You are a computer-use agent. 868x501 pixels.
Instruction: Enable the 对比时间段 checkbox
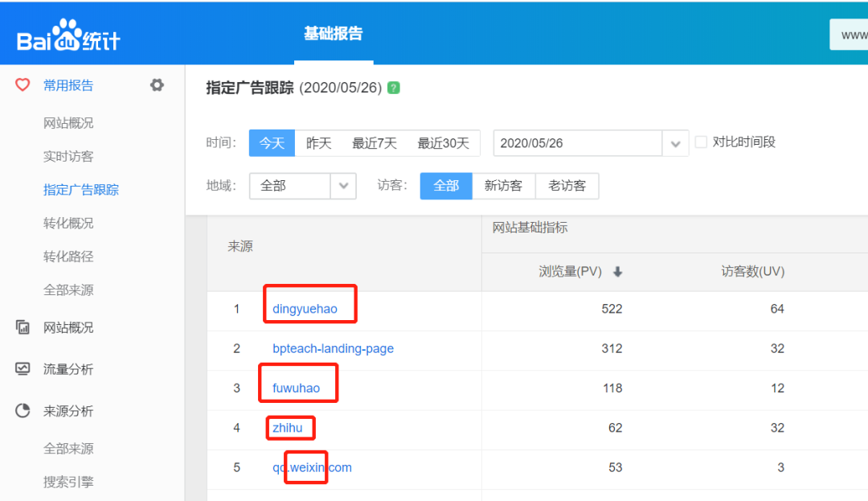[x=701, y=142]
